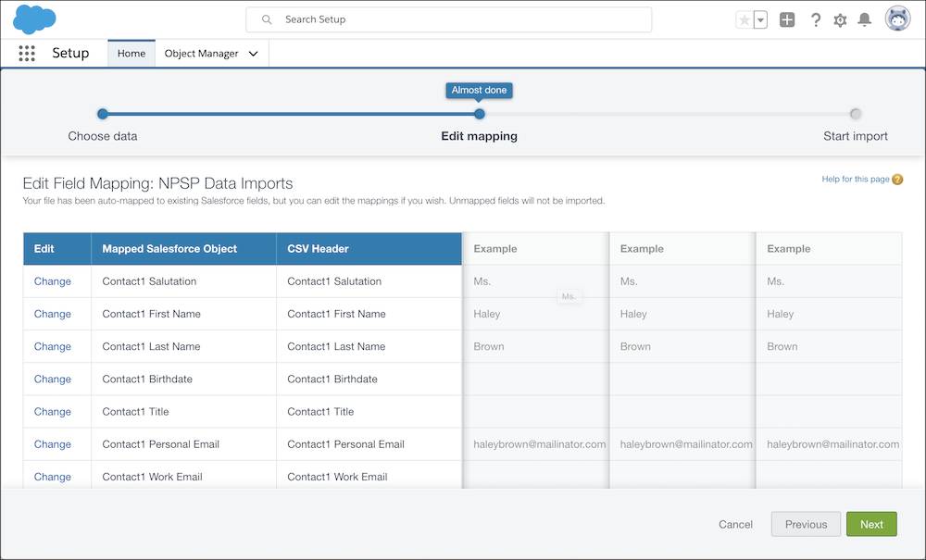Proceed with the green Next button
This screenshot has width=926, height=560.
click(x=871, y=524)
